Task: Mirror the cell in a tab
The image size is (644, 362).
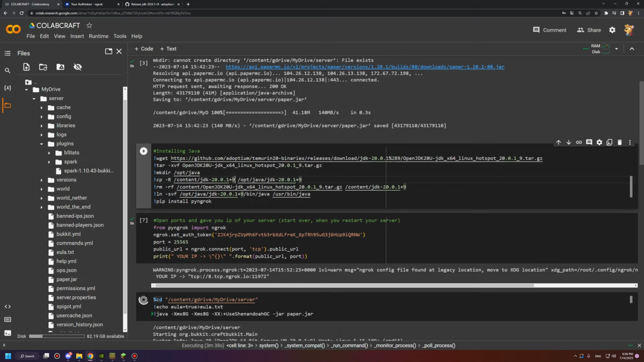Action: 609,143
